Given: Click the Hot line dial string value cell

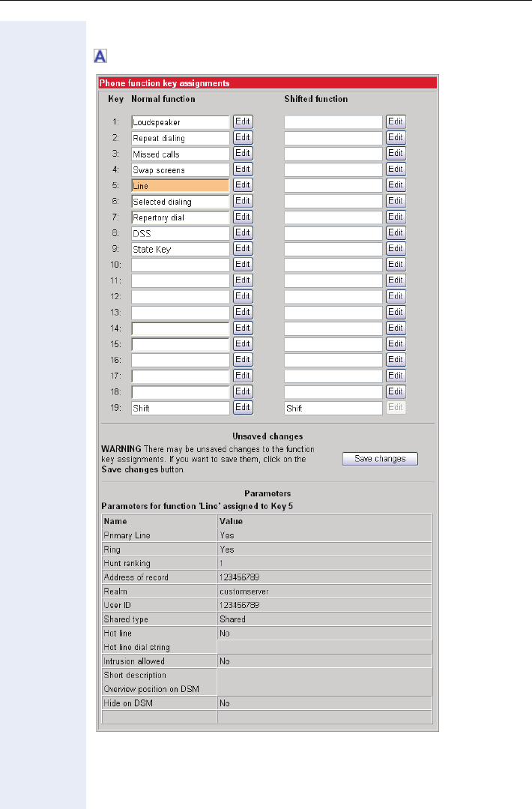Looking at the screenshot, I should 324,647.
